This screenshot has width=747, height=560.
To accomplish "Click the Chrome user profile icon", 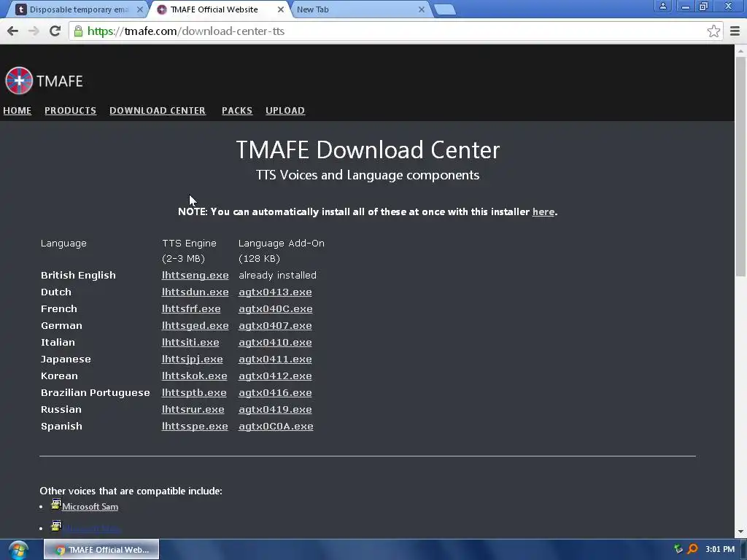I will (662, 6).
